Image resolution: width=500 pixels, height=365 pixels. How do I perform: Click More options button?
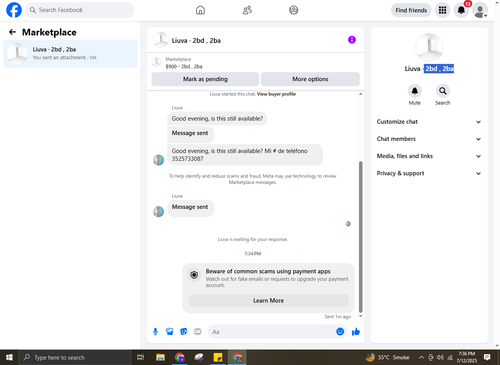tap(310, 79)
